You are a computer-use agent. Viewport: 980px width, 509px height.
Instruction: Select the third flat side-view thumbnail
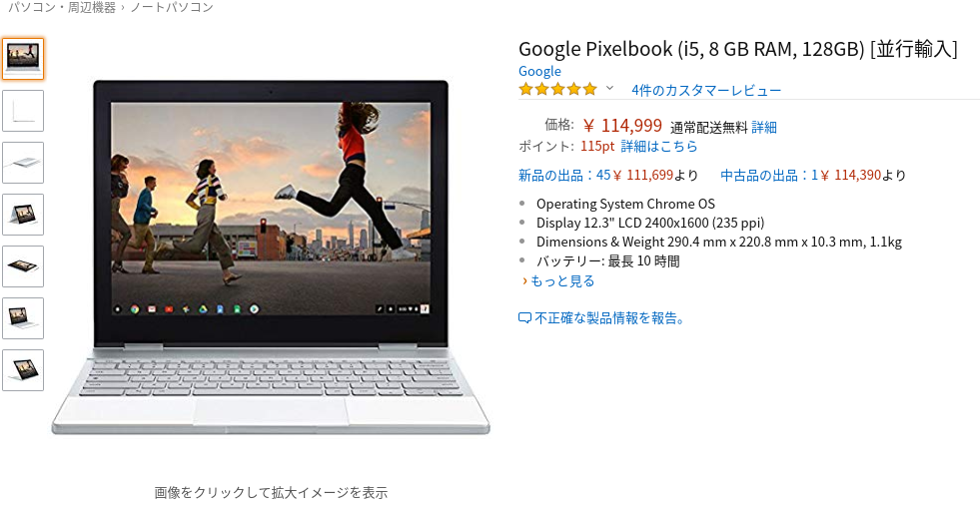click(23, 163)
